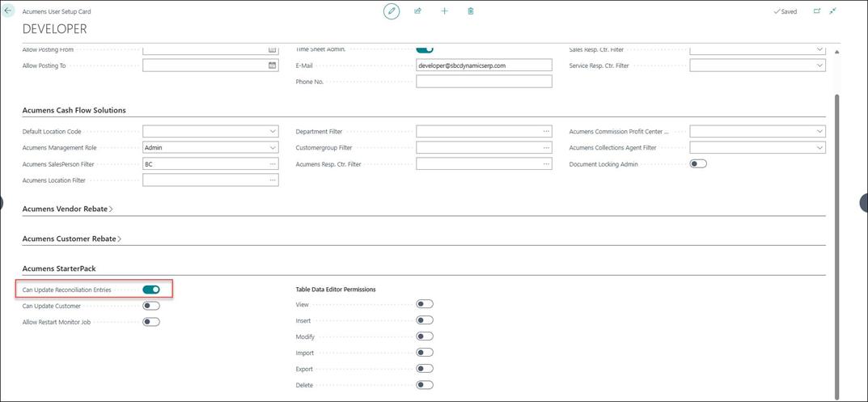
Task: Enable Modify table data permission
Action: (x=425, y=336)
